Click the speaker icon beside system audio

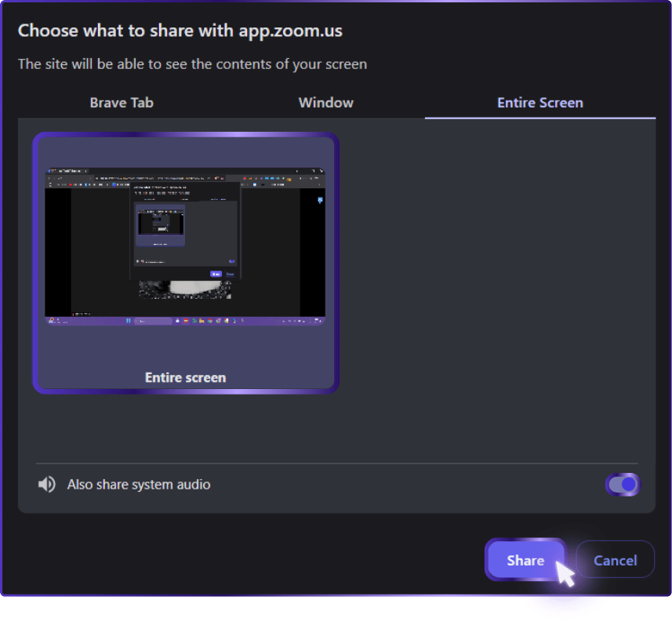coord(46,485)
